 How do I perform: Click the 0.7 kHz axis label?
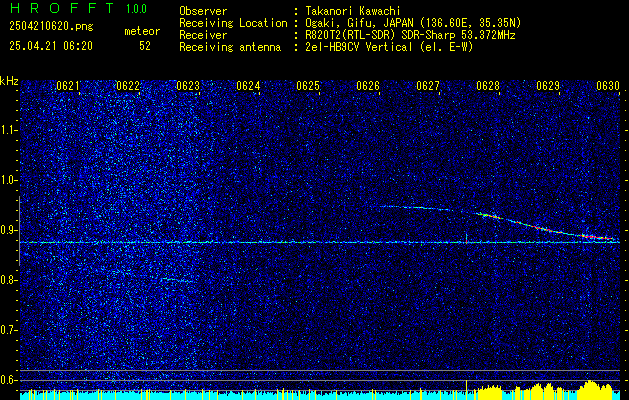click(9, 330)
